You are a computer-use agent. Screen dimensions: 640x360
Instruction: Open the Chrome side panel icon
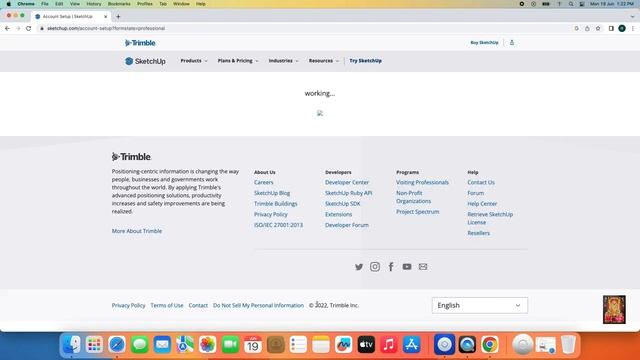click(611, 29)
